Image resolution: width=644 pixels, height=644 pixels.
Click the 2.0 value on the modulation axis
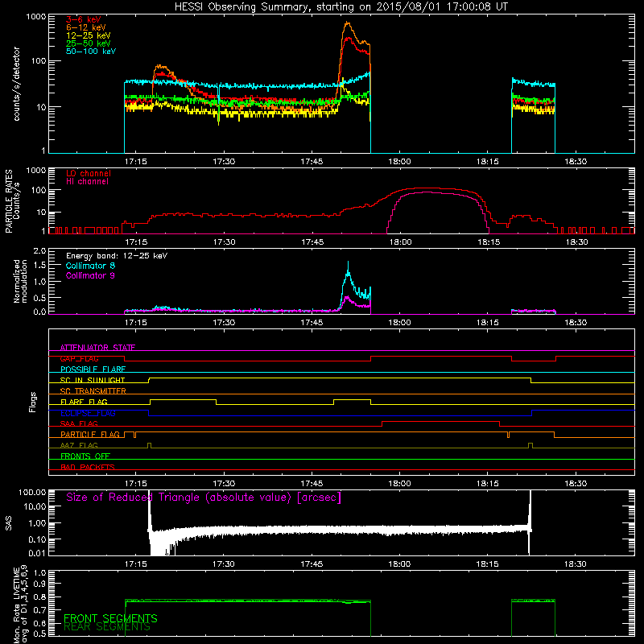pos(39,251)
